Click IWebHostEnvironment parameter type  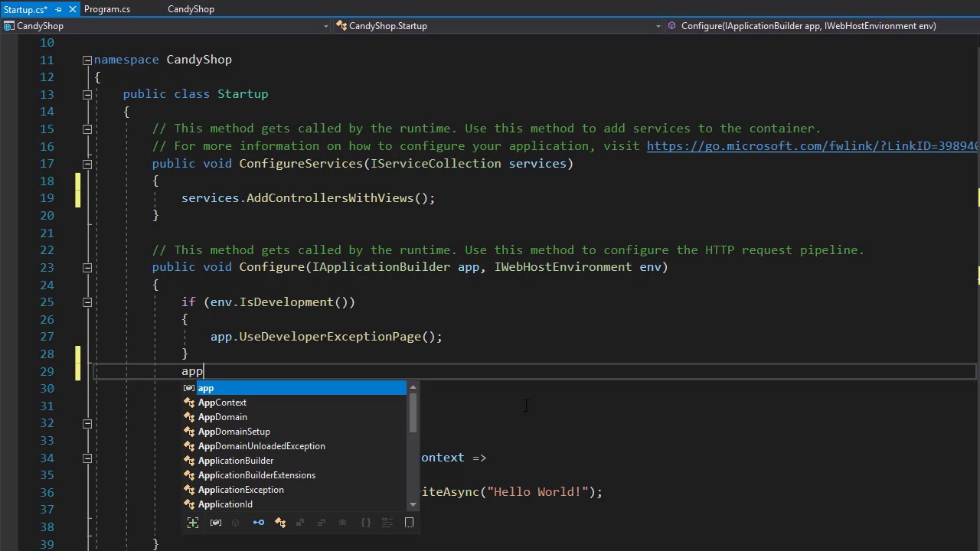[x=563, y=267]
